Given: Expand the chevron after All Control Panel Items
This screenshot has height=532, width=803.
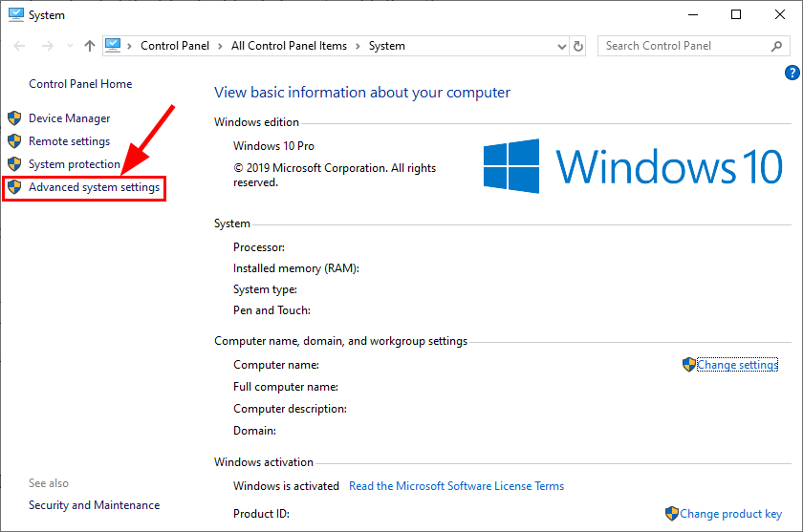Looking at the screenshot, I should (359, 46).
